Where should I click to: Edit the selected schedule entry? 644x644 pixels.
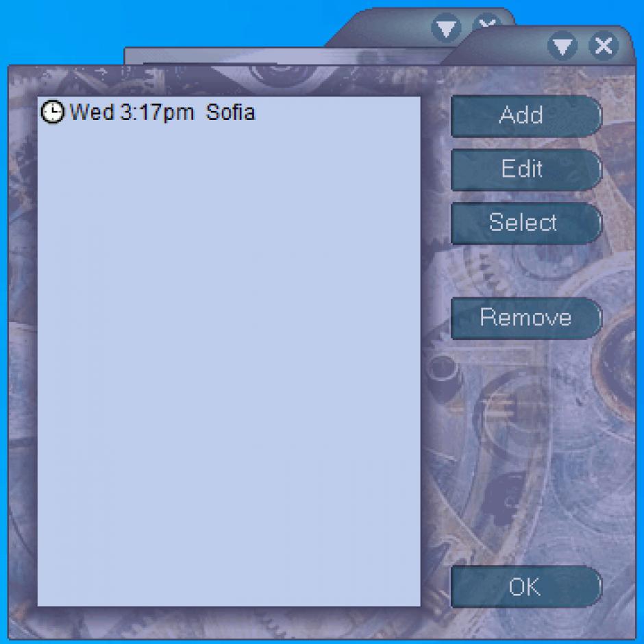tap(526, 169)
